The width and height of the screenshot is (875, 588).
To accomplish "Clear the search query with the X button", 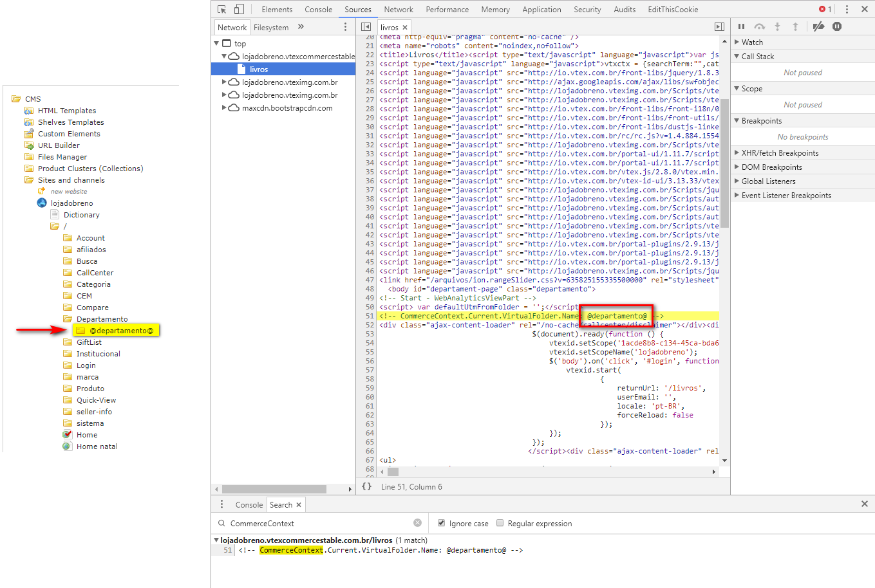I will pyautogui.click(x=417, y=522).
